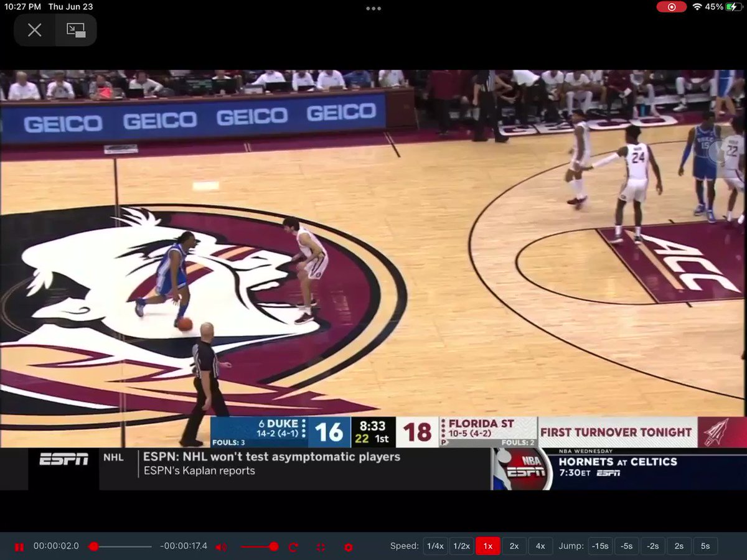Switch to picture-in-picture mode
This screenshot has width=747, height=560.
(76, 30)
